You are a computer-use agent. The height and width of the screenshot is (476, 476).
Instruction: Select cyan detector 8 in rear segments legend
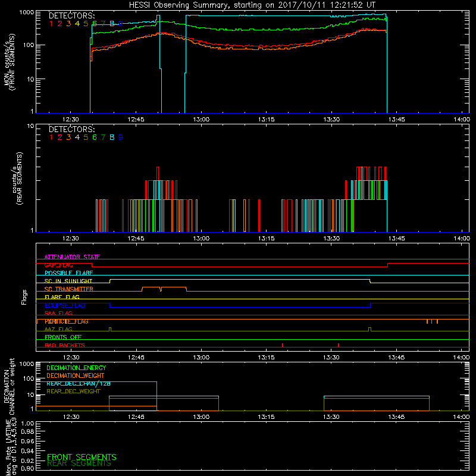click(112, 137)
